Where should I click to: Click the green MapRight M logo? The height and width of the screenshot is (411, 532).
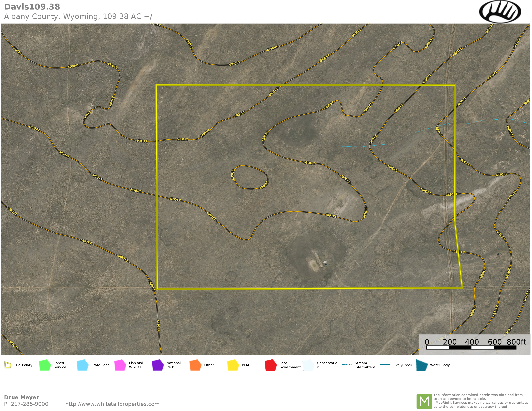click(424, 401)
